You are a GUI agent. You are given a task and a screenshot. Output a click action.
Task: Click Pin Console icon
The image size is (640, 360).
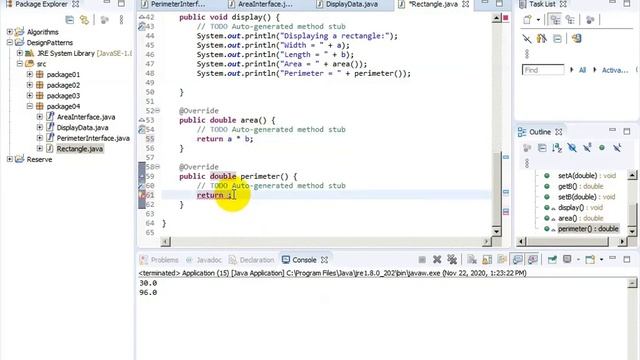(552, 260)
